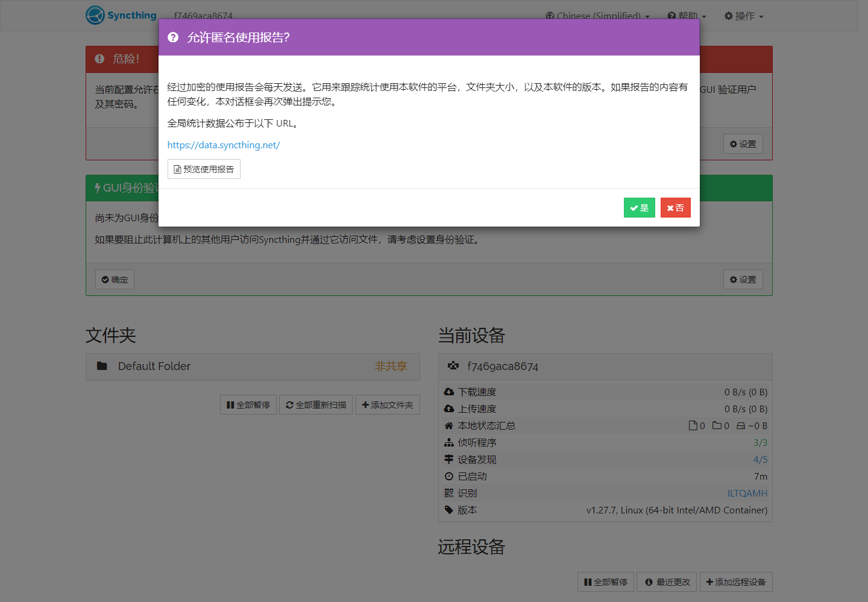The height and width of the screenshot is (602, 868).
Task: Decline usage reporting with the red 否 button
Action: pos(676,208)
